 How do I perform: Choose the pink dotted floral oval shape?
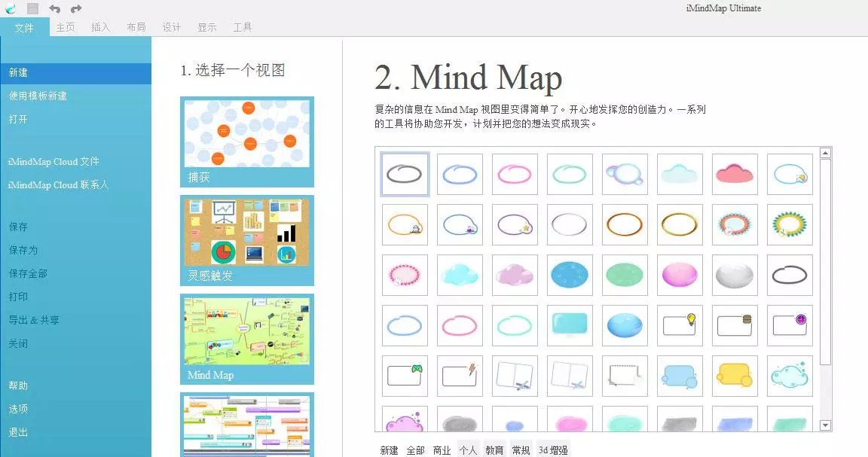405,275
